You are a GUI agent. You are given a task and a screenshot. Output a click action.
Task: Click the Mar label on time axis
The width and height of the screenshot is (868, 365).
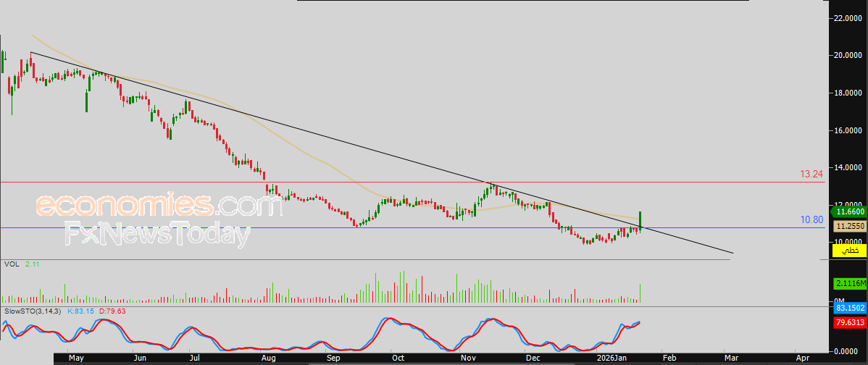coord(731,358)
